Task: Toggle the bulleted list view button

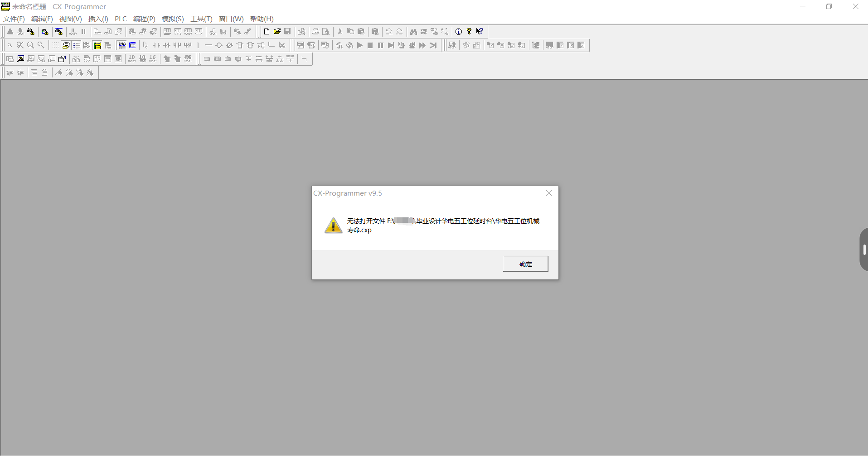Action: coord(76,45)
